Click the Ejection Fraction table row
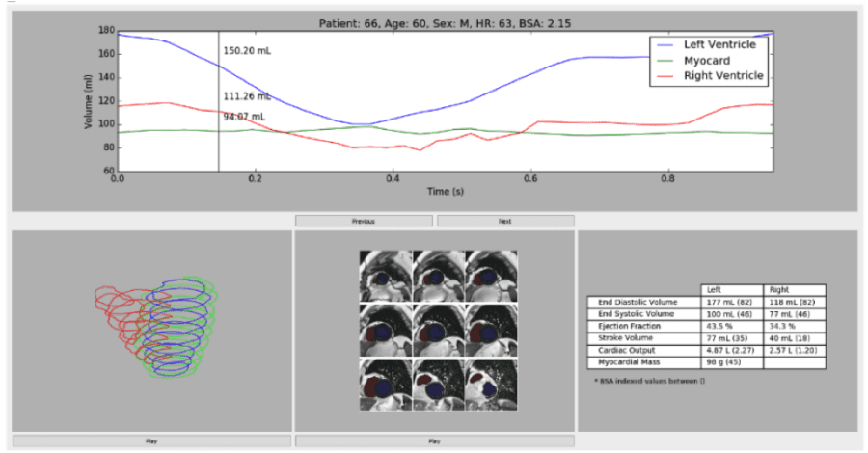Viewport: 868px width, 453px height. point(706,327)
